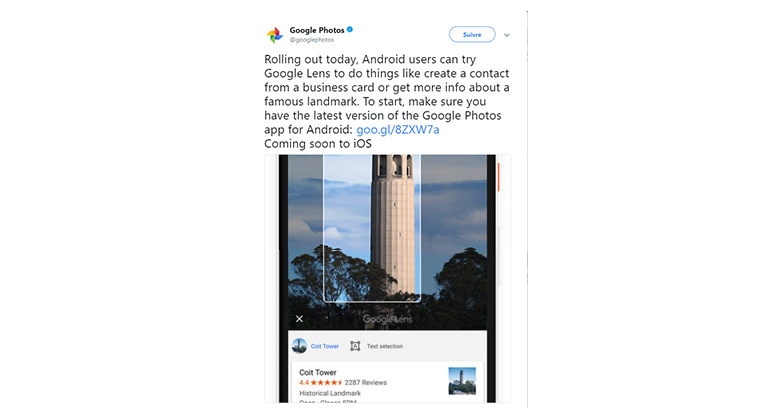Screen dimensions: 770x408
Task: Click the 4.4 orange star rating
Action: click(x=321, y=382)
